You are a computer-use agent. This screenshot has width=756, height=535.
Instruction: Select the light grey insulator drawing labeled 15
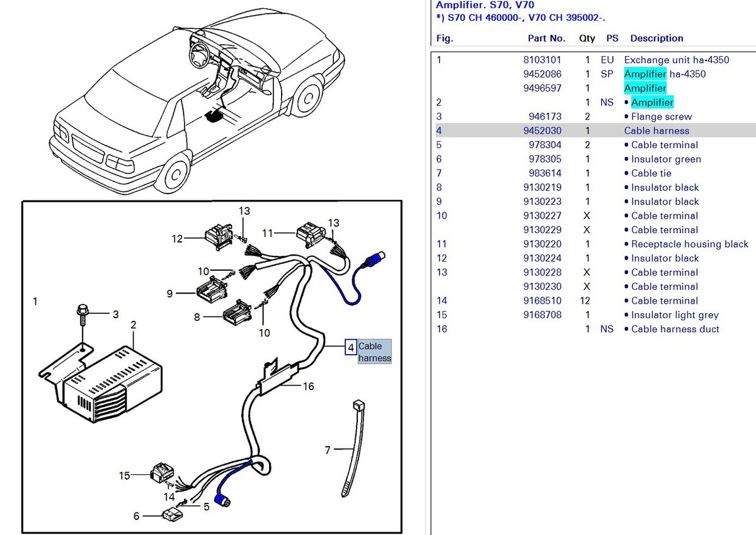click(x=159, y=474)
